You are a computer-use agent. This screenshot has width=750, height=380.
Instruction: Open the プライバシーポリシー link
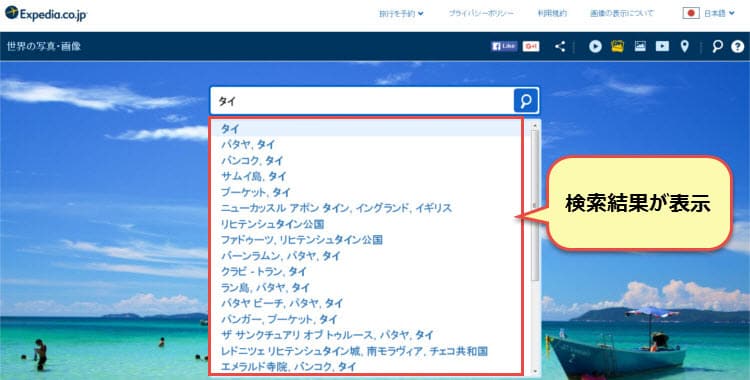click(481, 13)
